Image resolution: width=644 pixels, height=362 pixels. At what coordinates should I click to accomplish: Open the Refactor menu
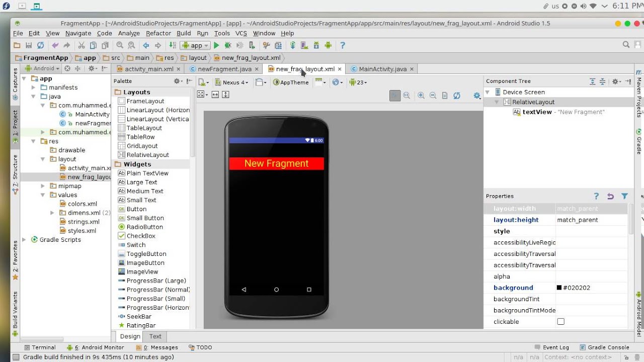click(x=158, y=33)
